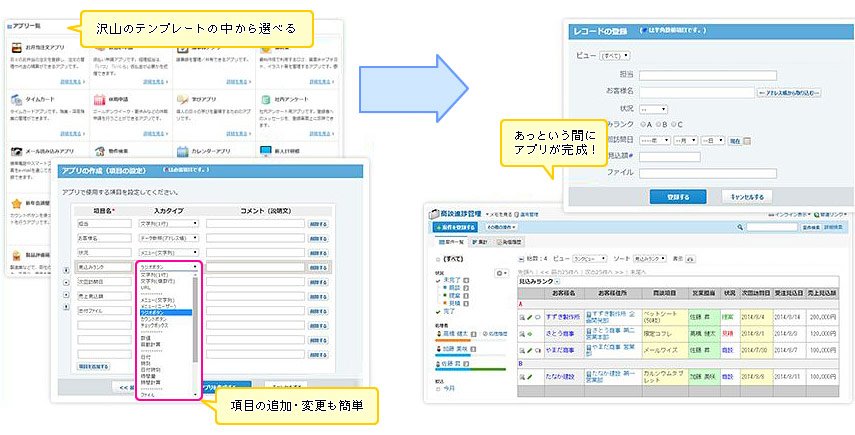Open the gear settings menu in sidebar
The width and height of the screenshot is (855, 435).
[x=502, y=273]
